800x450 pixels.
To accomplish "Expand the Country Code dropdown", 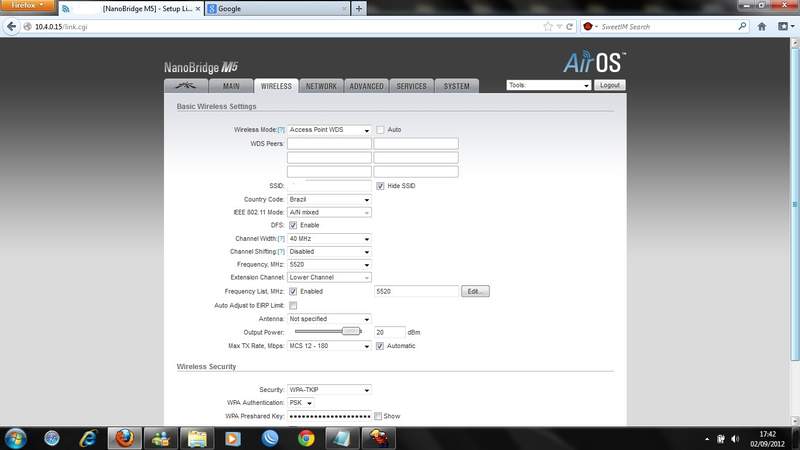I will [329, 199].
